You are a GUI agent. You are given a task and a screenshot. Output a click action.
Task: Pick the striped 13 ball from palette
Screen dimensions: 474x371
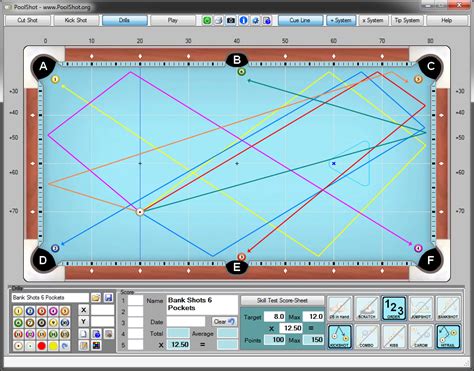[42, 334]
